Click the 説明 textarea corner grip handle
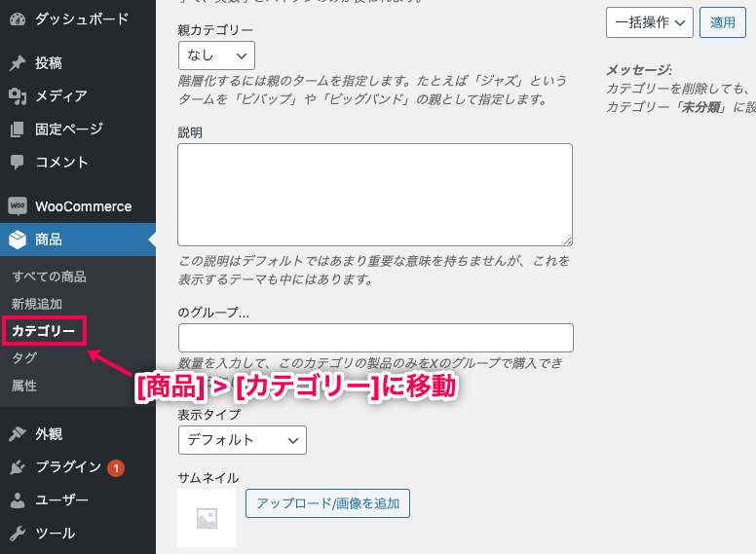Screen dimensions: 756x554 (567, 240)
